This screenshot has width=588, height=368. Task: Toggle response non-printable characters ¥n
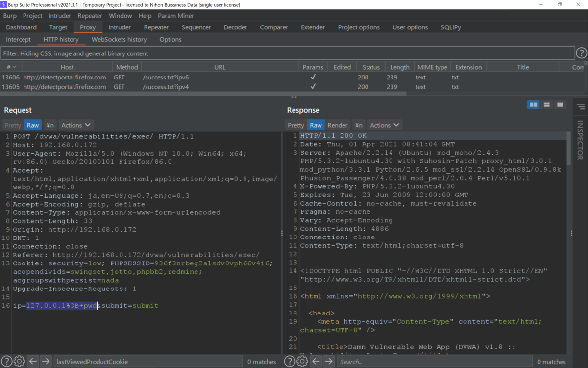359,125
